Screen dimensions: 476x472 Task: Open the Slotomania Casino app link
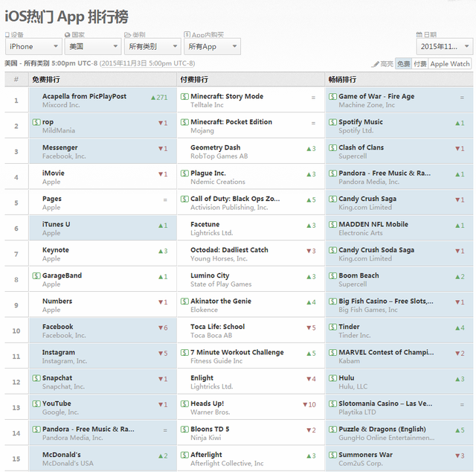pos(385,404)
